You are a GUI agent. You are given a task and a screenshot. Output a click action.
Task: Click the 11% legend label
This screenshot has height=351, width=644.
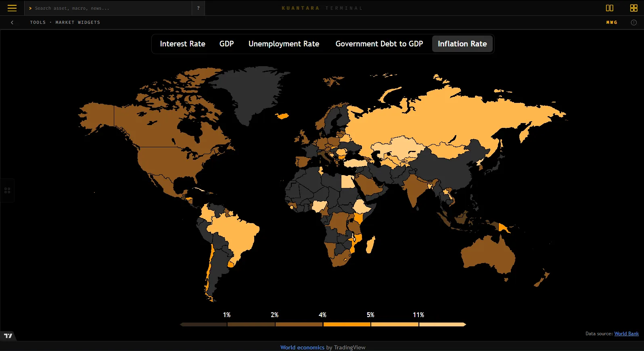418,315
